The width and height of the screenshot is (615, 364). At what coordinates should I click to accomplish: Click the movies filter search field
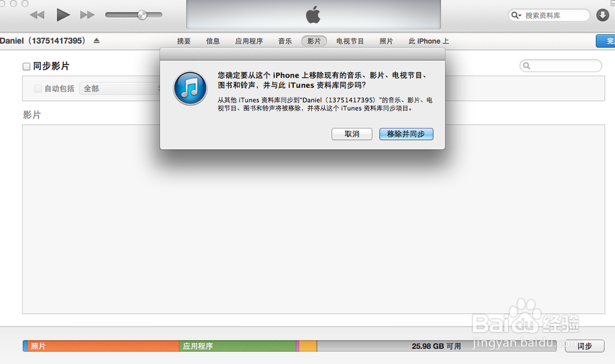tap(560, 66)
